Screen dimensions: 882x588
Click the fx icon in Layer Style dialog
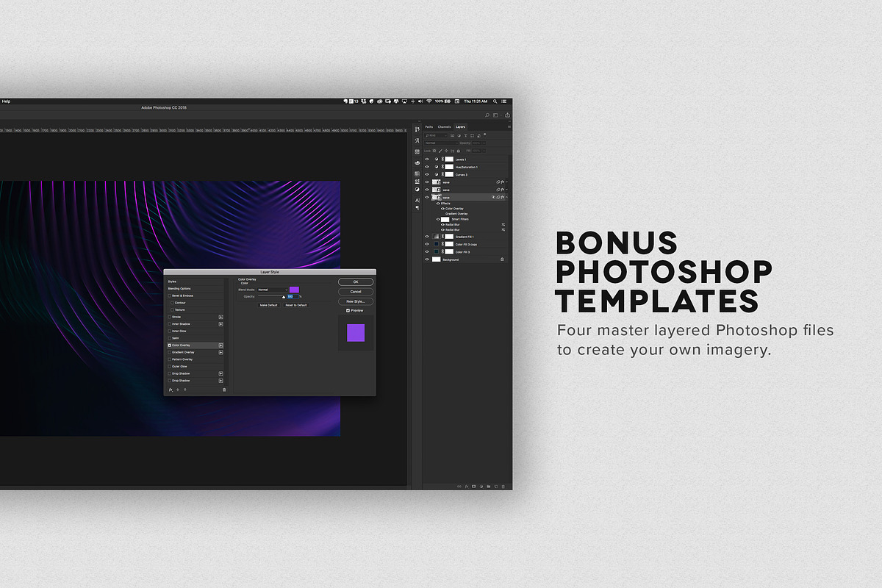[171, 390]
